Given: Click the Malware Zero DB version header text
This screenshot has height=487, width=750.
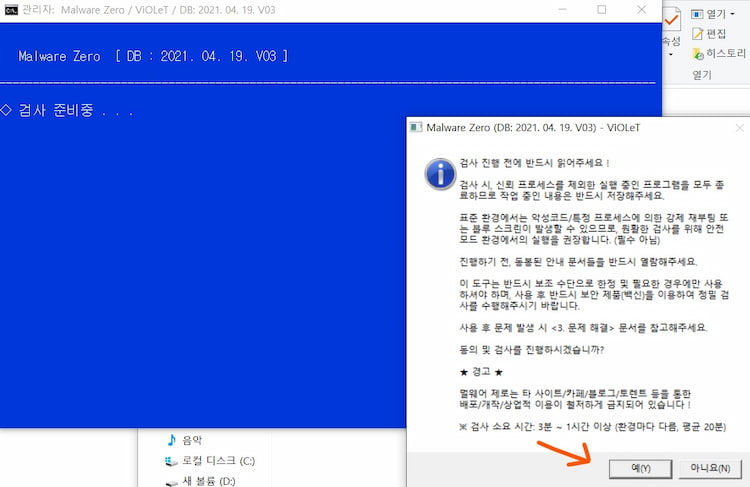Looking at the screenshot, I should tap(153, 56).
